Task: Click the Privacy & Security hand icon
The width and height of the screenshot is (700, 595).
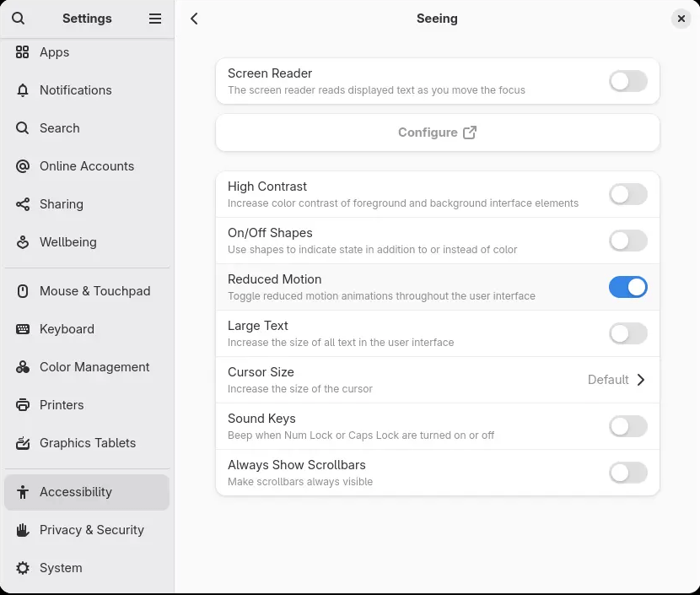Action: [23, 530]
